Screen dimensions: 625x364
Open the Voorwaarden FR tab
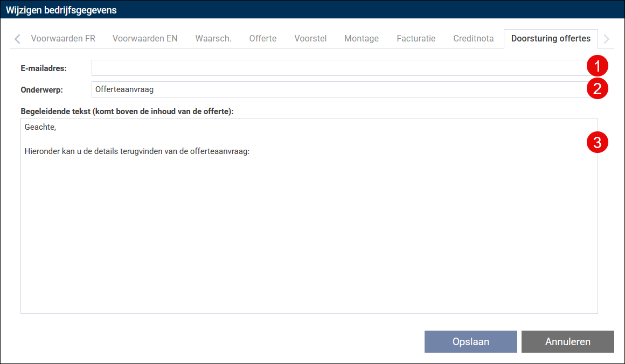(x=63, y=39)
